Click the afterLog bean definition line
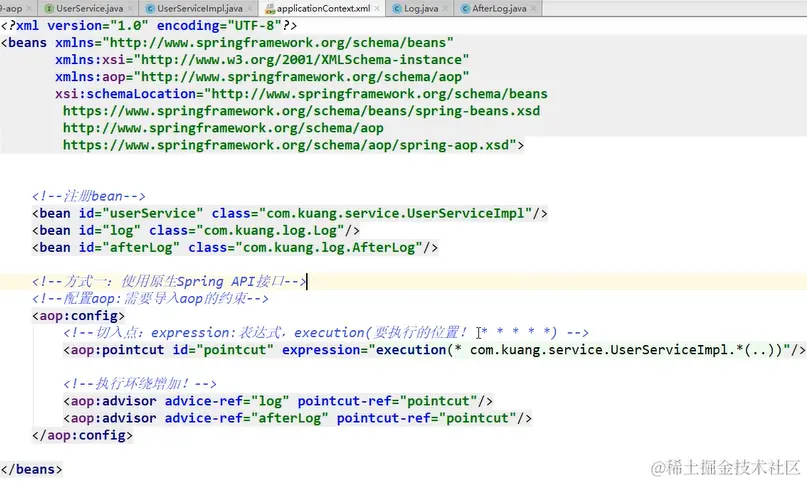Viewport: 807px width, 483px height. click(x=235, y=247)
